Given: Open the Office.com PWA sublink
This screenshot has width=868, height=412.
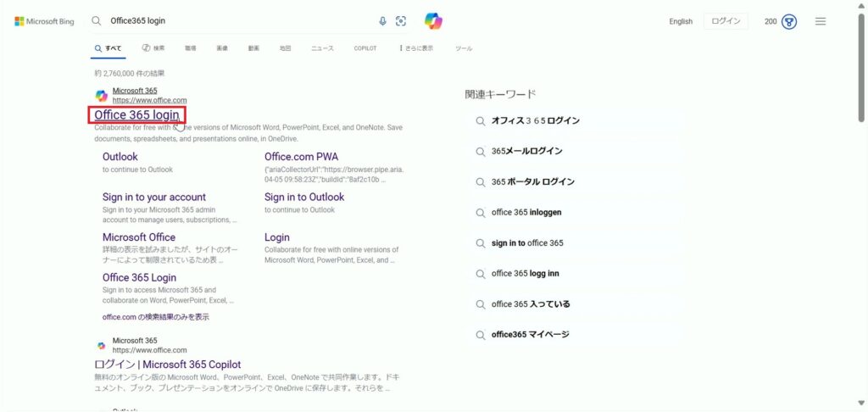Looking at the screenshot, I should pos(301,157).
